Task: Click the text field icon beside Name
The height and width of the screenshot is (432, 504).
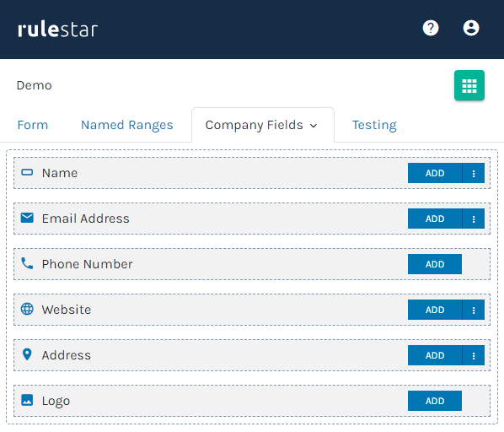Action: pos(27,172)
